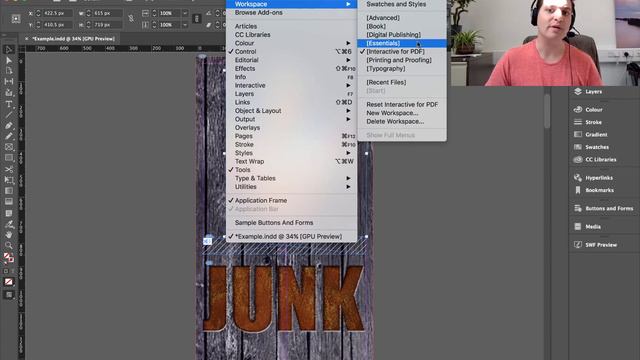Choose the Essentials workspace

402,43
